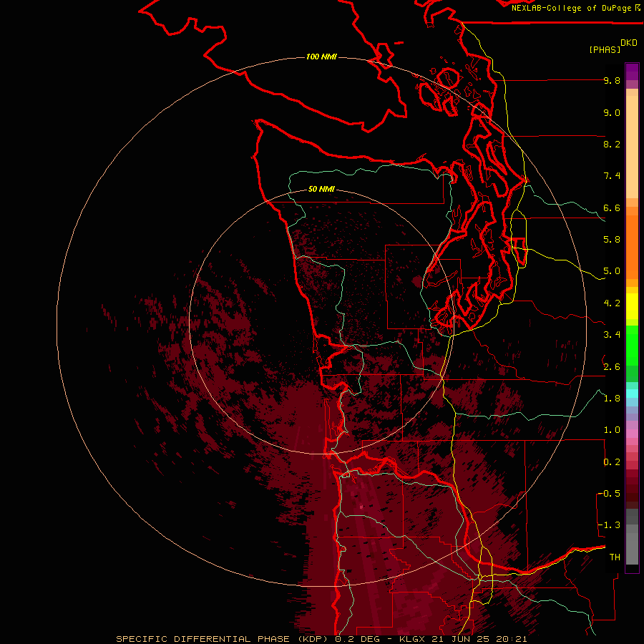Click the 4.2 scale value
644x644 pixels.
tap(612, 303)
